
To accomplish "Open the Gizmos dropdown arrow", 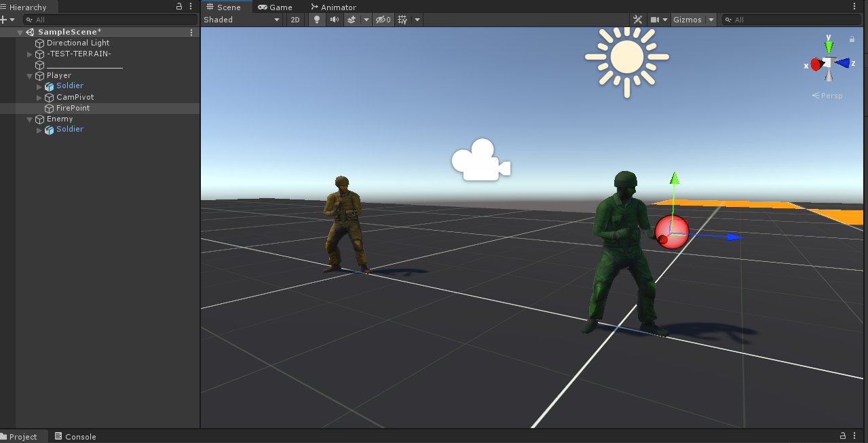I will (711, 20).
